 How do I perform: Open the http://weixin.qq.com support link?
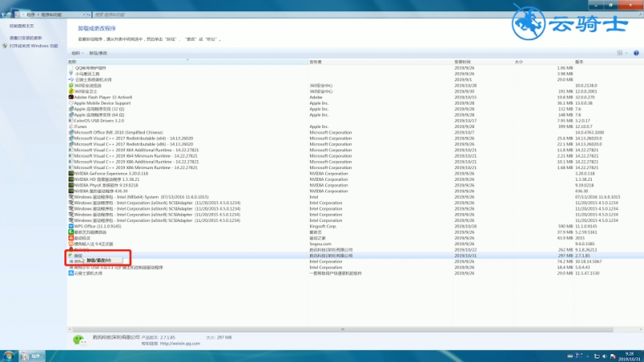[x=180, y=343]
